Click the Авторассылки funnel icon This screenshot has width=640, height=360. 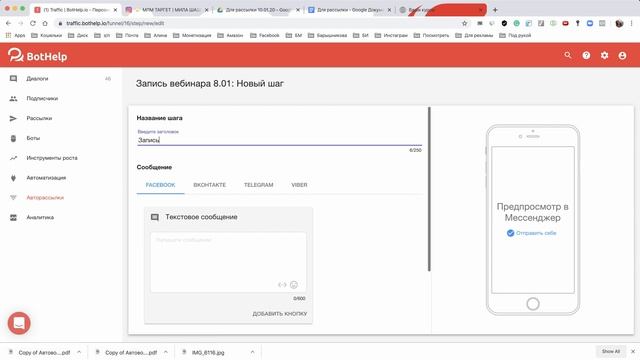pos(13,198)
